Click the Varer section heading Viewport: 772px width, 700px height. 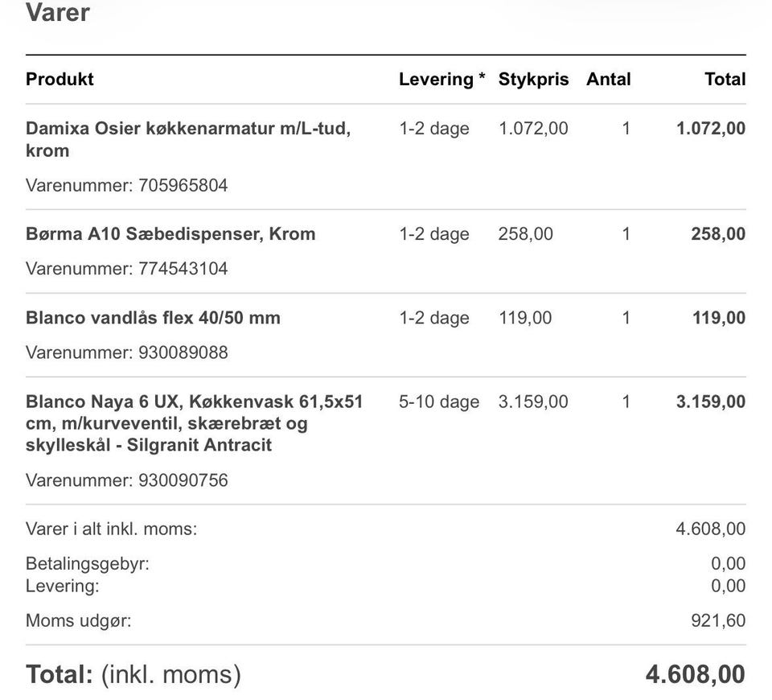[58, 13]
